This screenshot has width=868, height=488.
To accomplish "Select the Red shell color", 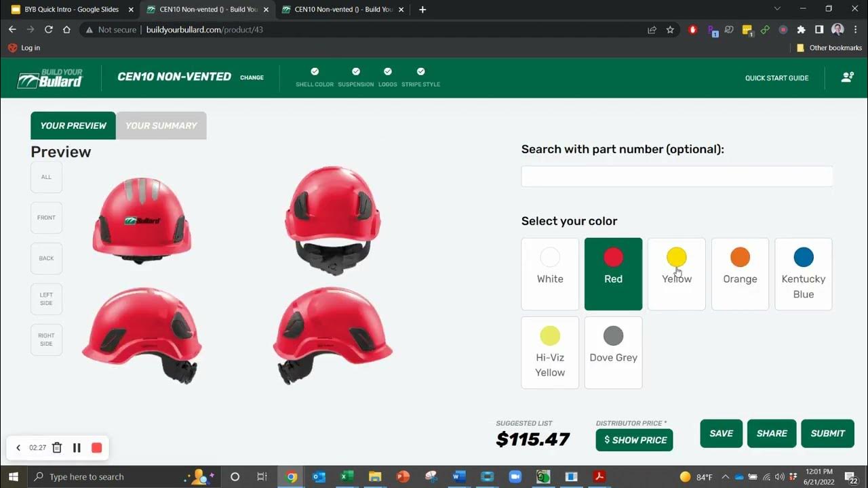I will (613, 274).
